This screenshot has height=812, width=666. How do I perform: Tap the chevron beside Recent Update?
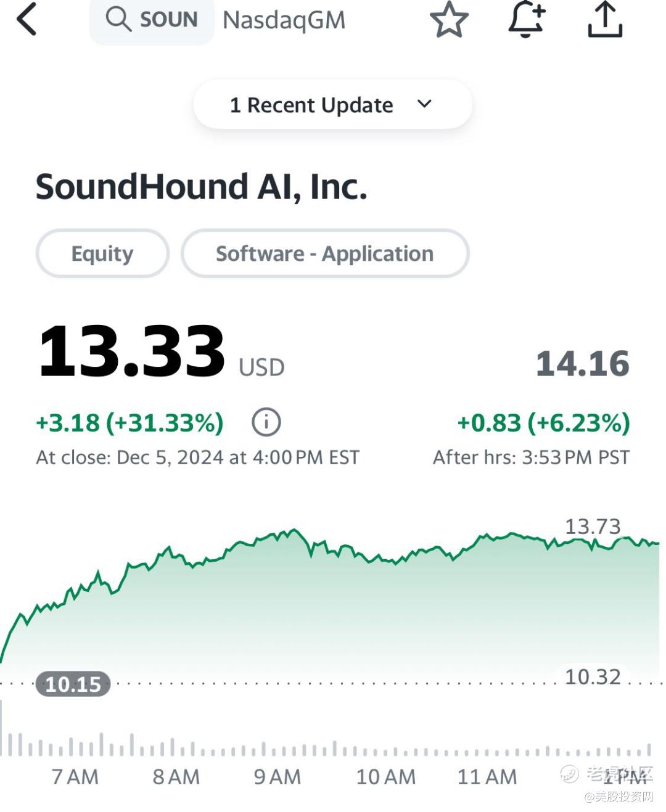(x=424, y=104)
